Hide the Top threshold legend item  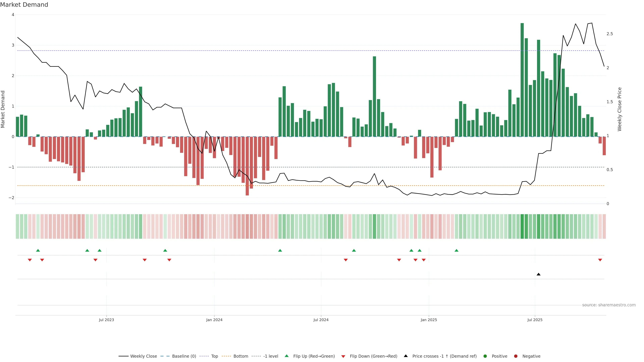click(214, 356)
